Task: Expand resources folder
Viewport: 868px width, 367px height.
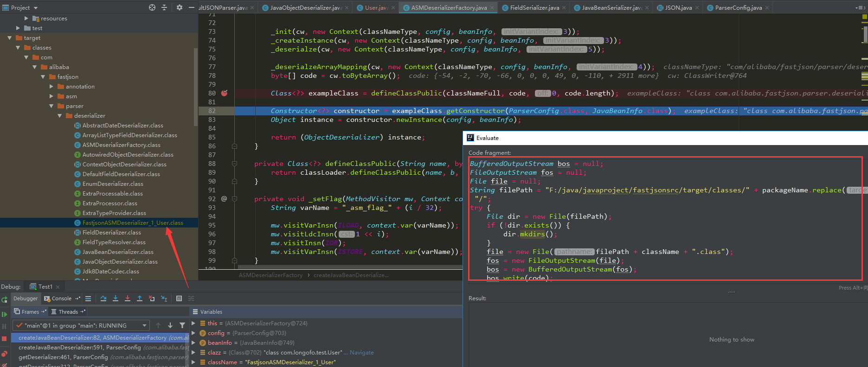Action: point(26,19)
